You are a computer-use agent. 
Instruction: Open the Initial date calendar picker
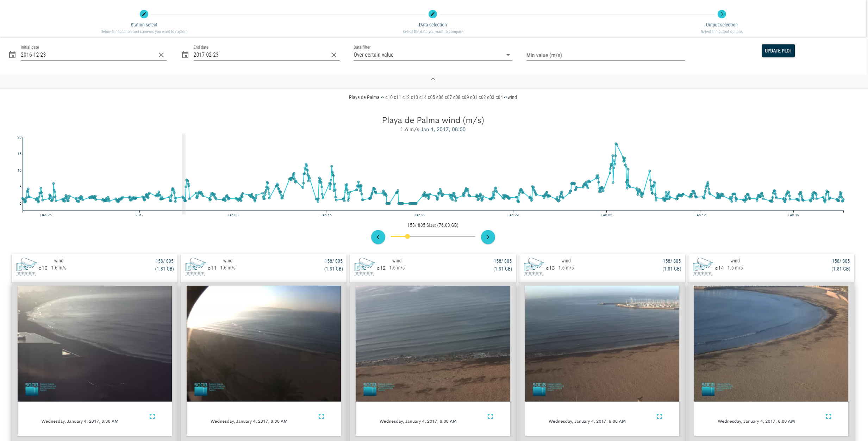pyautogui.click(x=12, y=55)
